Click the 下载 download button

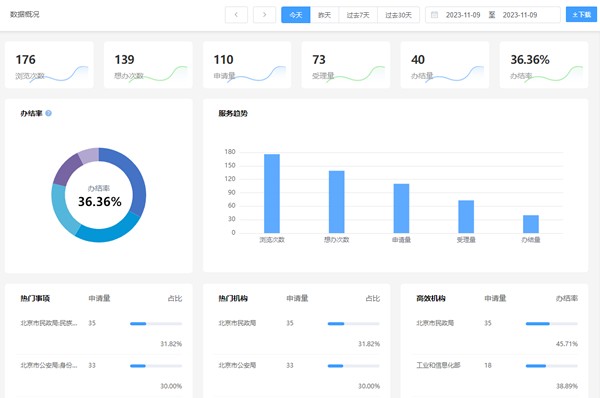(581, 15)
